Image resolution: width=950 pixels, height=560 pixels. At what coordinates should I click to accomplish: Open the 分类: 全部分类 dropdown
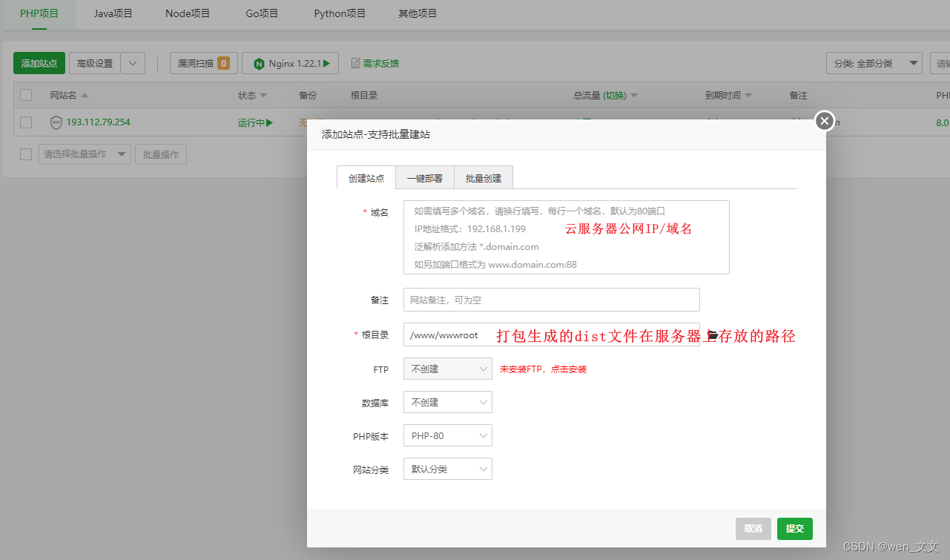tap(874, 63)
